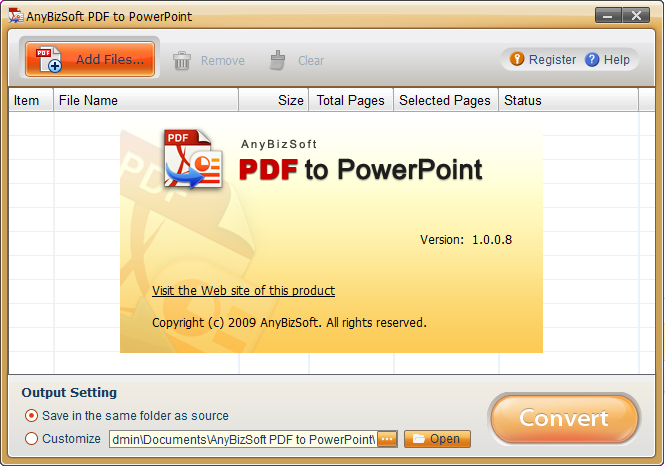Screen dimensions: 665x467
Task: Click the Total Pages column header
Action: point(351,100)
